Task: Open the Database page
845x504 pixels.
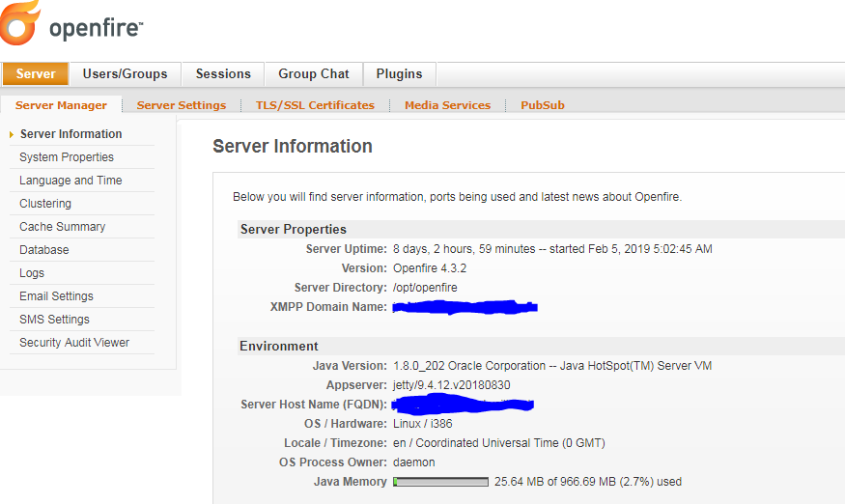Action: pos(44,249)
